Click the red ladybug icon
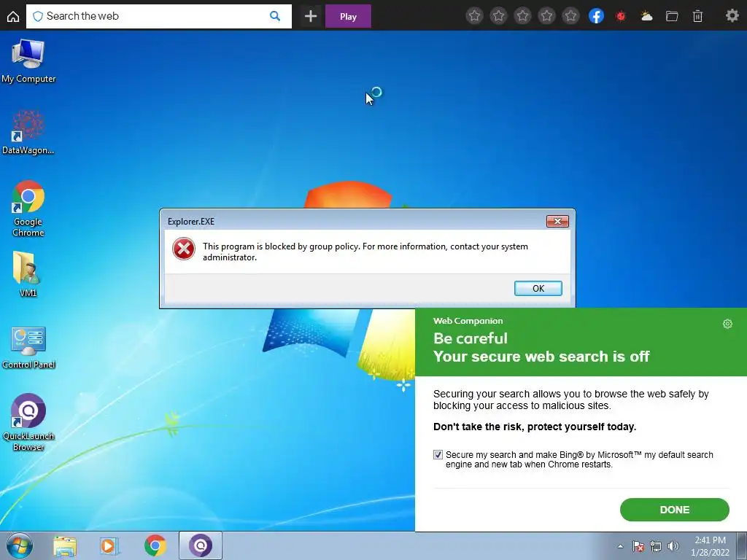The image size is (747, 560). [621, 16]
